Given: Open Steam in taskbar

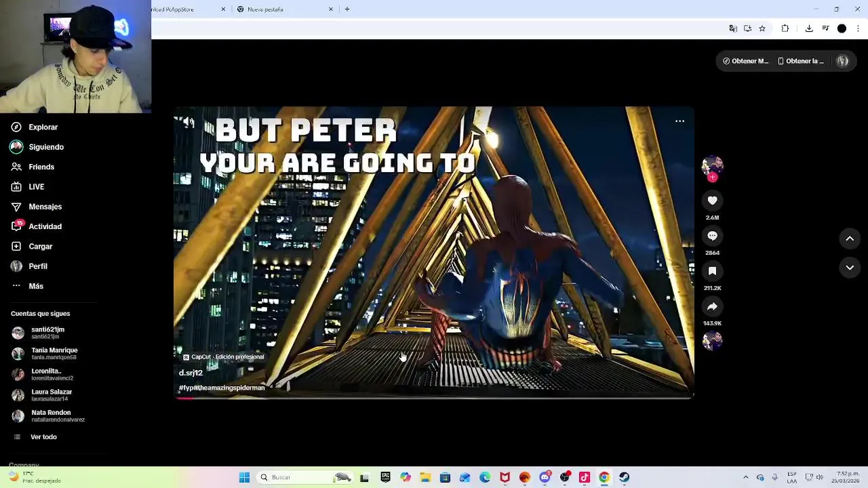Looking at the screenshot, I should 624,477.
